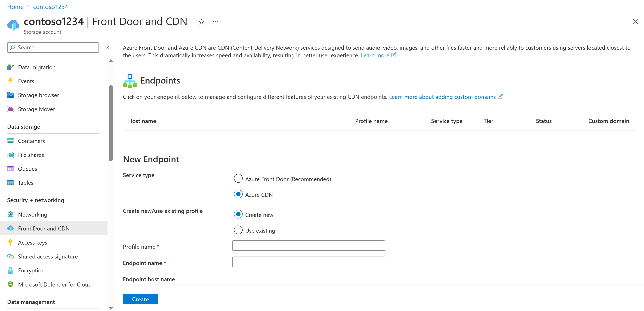Click the Encryption lock icon
The width and height of the screenshot is (644, 311).
pyautogui.click(x=11, y=270)
